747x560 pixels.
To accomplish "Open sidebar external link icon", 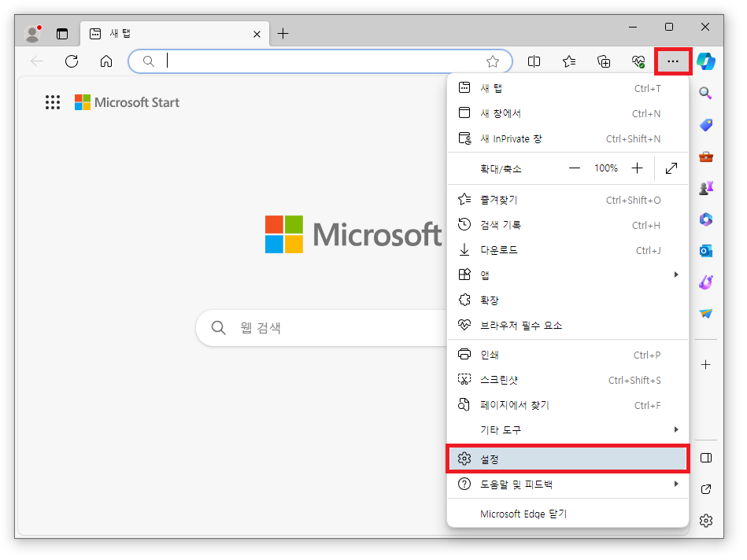I will [x=706, y=489].
